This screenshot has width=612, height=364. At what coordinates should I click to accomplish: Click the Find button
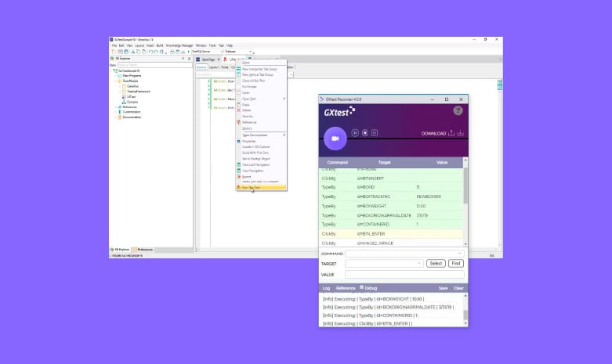point(456,264)
